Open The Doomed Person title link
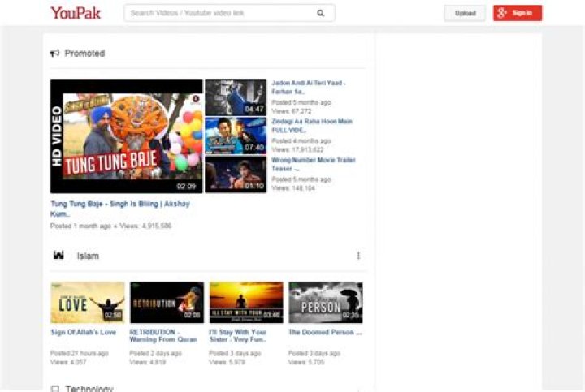The height and width of the screenshot is (392, 585). tap(325, 332)
